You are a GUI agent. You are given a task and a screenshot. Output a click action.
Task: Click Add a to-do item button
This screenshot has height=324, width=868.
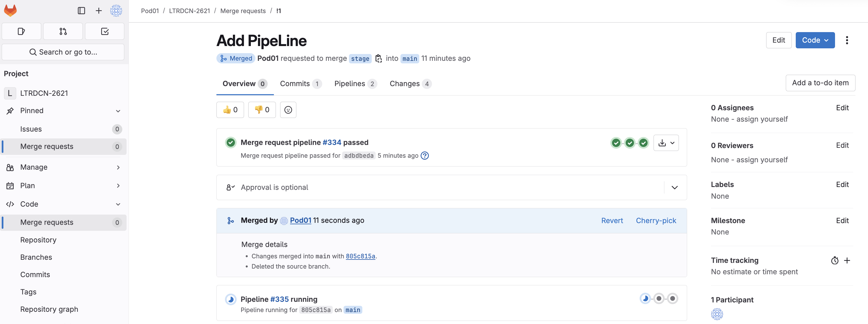click(x=820, y=83)
